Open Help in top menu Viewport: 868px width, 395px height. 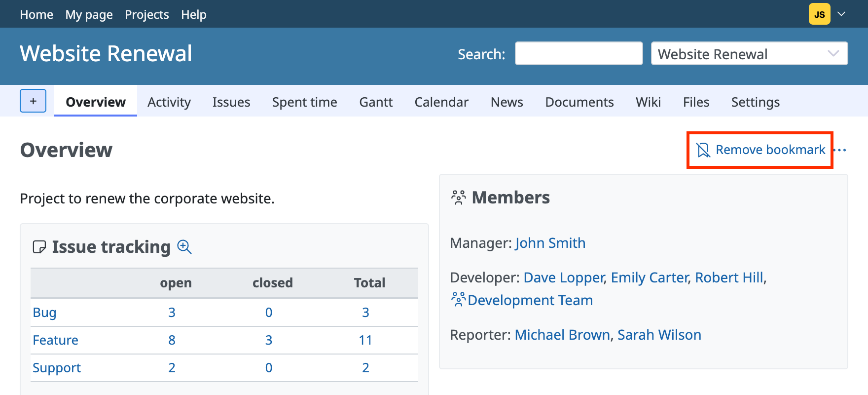pos(193,14)
